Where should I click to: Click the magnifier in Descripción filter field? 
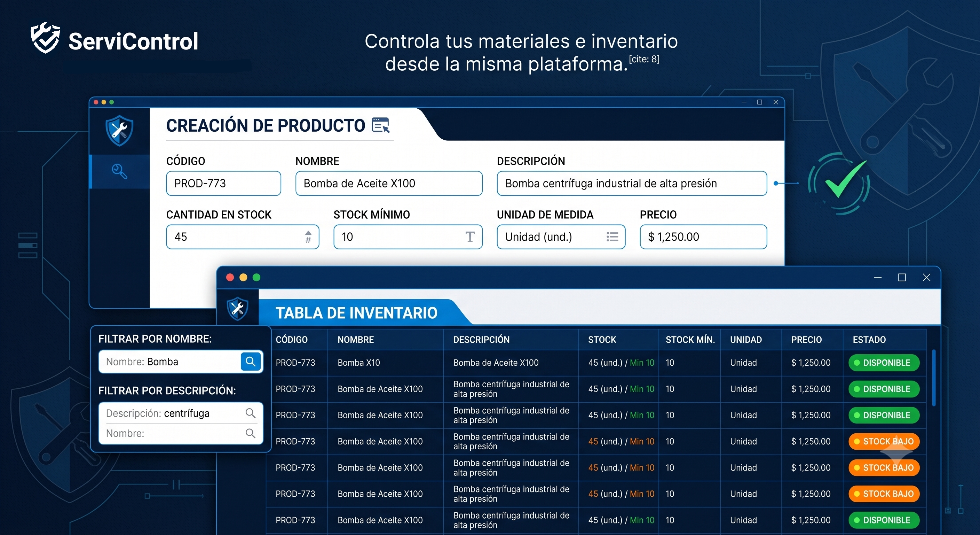click(x=250, y=413)
